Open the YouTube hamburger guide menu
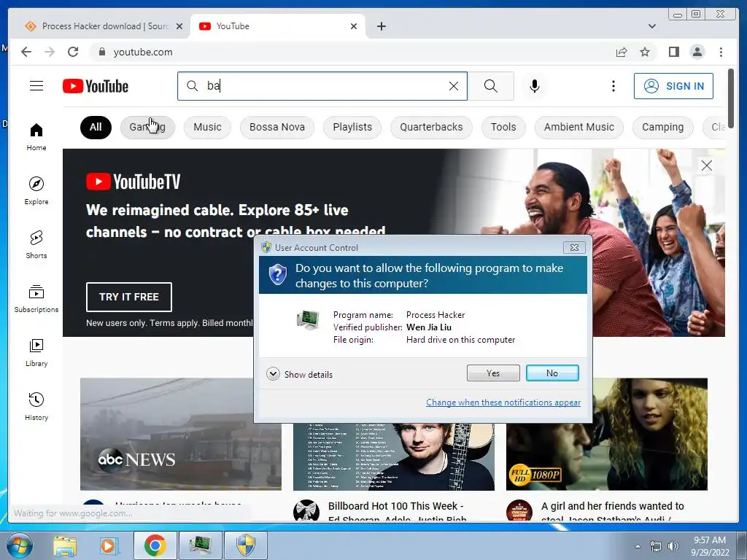 pyautogui.click(x=36, y=86)
